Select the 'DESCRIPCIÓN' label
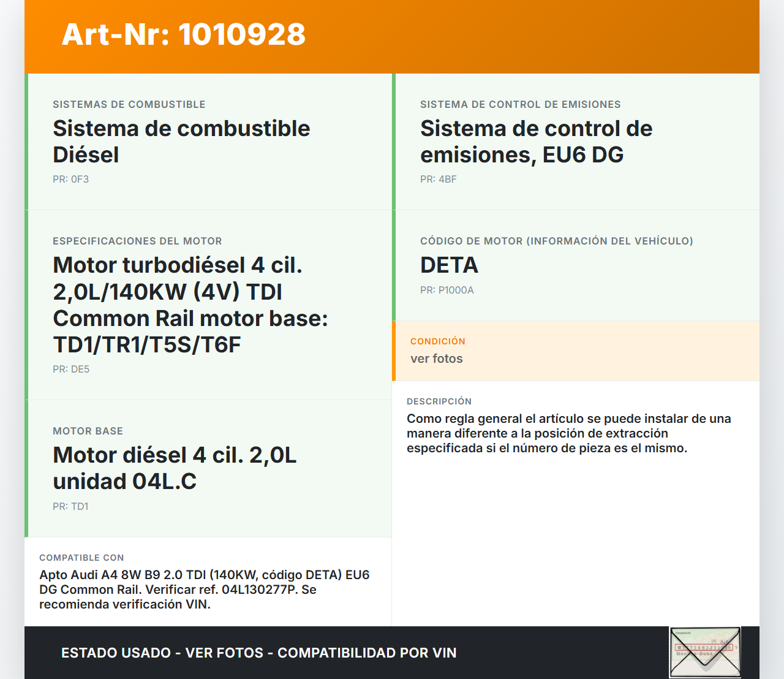784x679 pixels. pyautogui.click(x=439, y=401)
